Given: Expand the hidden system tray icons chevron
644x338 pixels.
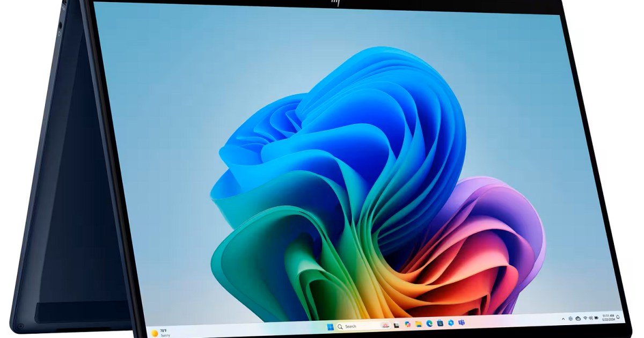Looking at the screenshot, I should tap(563, 319).
